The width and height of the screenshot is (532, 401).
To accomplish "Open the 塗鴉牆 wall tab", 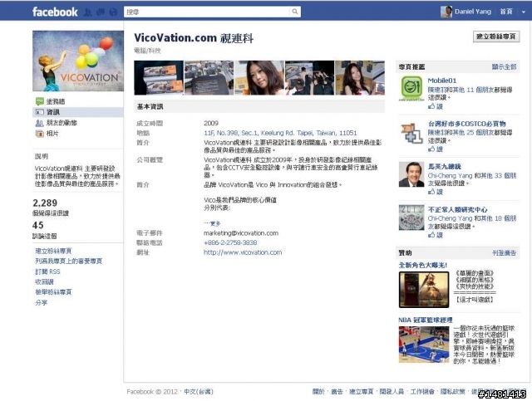I will pos(56,101).
